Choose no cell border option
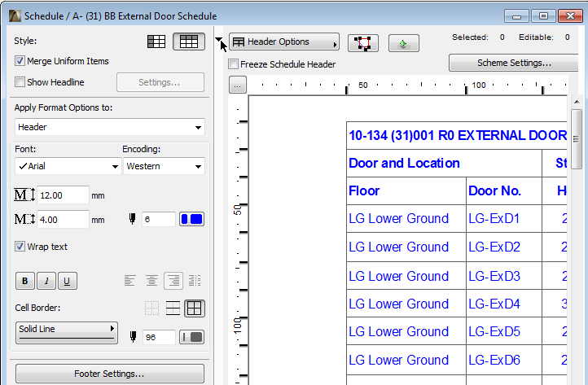This screenshot has width=588, height=385. click(x=151, y=308)
